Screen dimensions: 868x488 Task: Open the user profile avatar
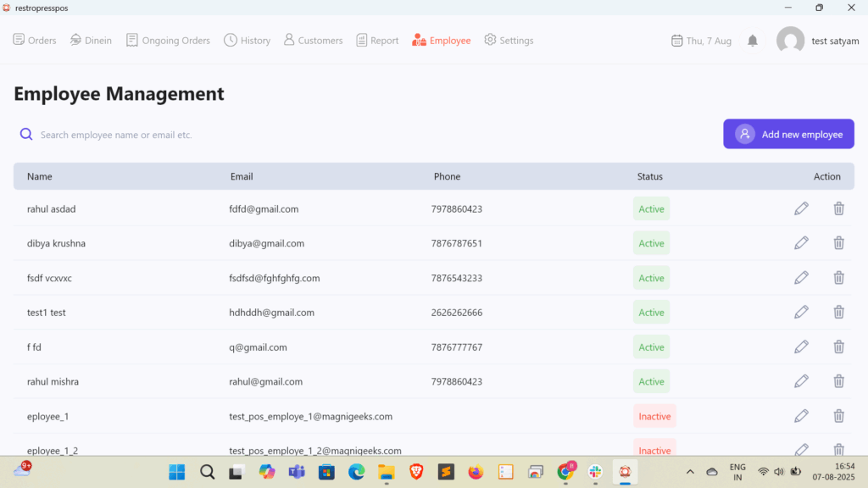790,41
